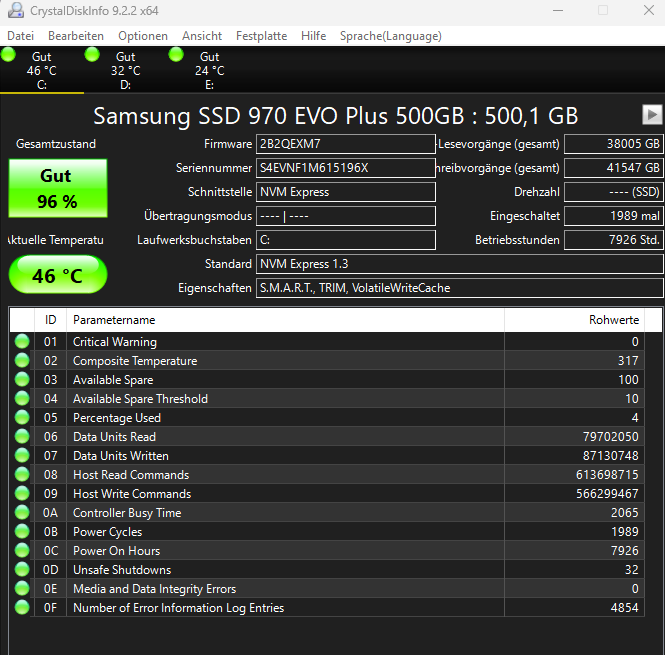Click the Firmware field 2B2QEXM7
The image size is (665, 655).
pos(346,144)
